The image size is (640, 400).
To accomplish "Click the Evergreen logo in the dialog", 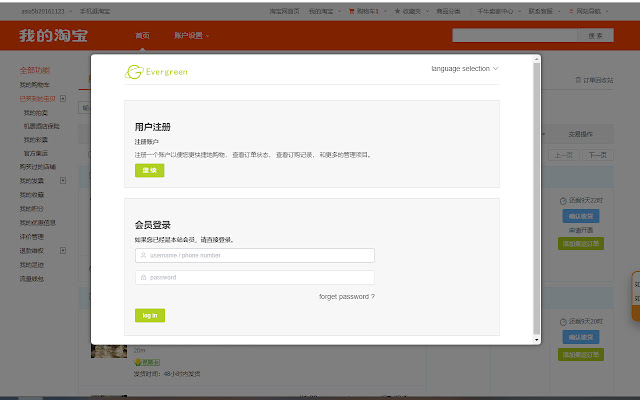I will [156, 72].
